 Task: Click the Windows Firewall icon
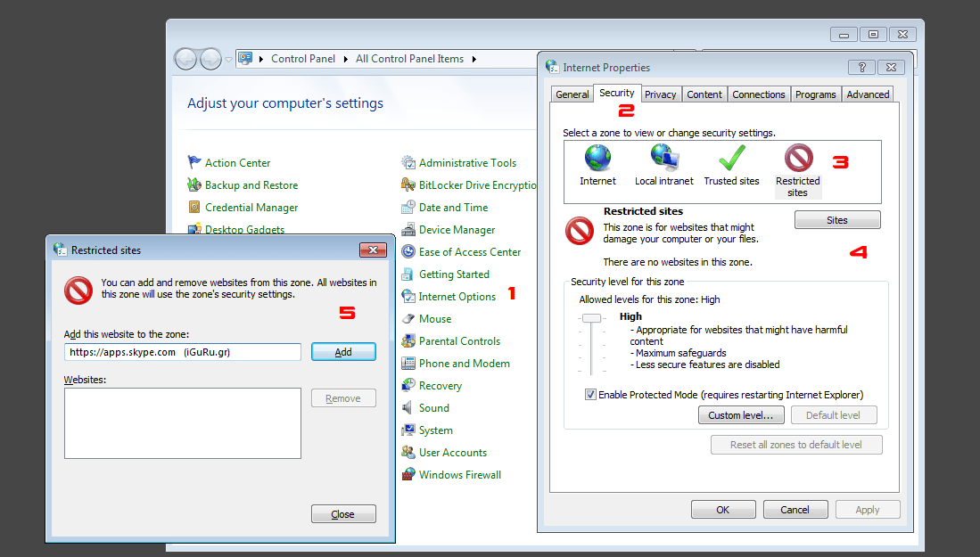tap(408, 475)
